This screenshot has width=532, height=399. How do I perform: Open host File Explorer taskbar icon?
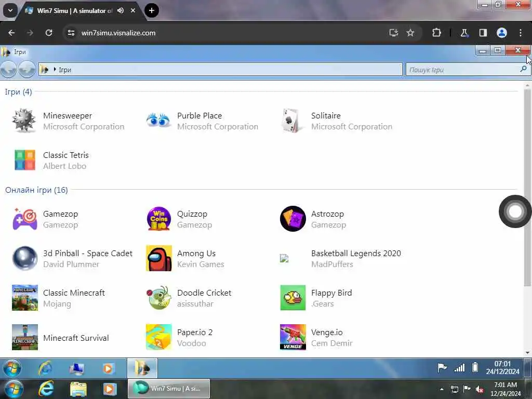click(x=78, y=389)
